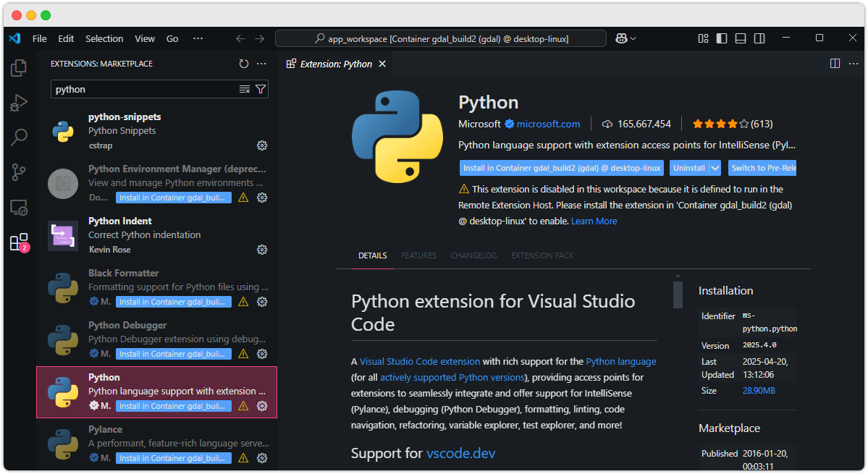The image size is (868, 474).
Task: Refresh the extensions marketplace list
Action: coord(243,64)
